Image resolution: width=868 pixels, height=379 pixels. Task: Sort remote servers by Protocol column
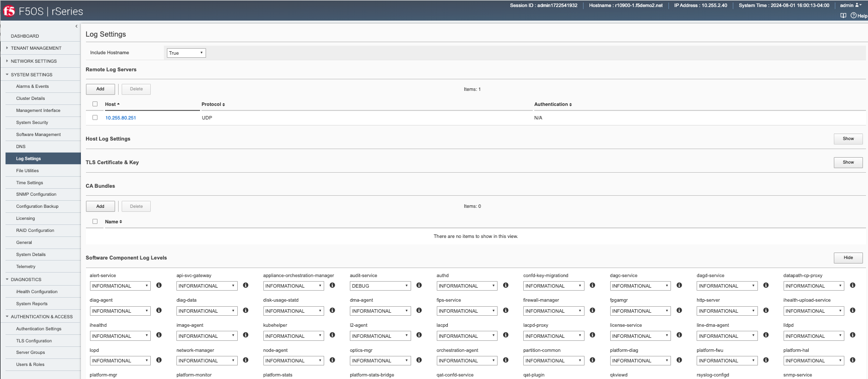coord(213,104)
